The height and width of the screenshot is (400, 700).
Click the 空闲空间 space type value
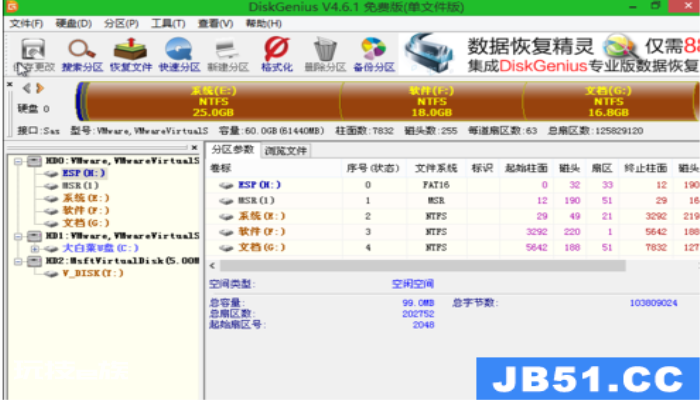click(412, 284)
